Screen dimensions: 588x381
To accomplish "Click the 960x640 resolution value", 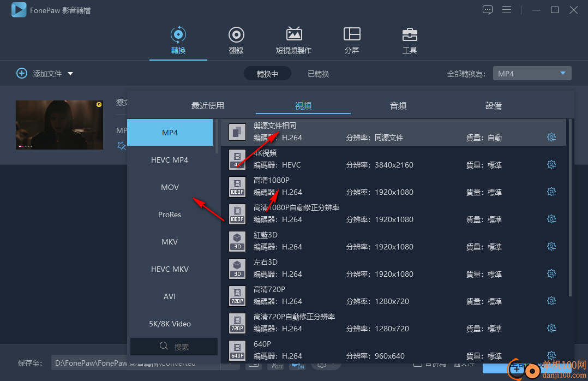I will 389,356.
